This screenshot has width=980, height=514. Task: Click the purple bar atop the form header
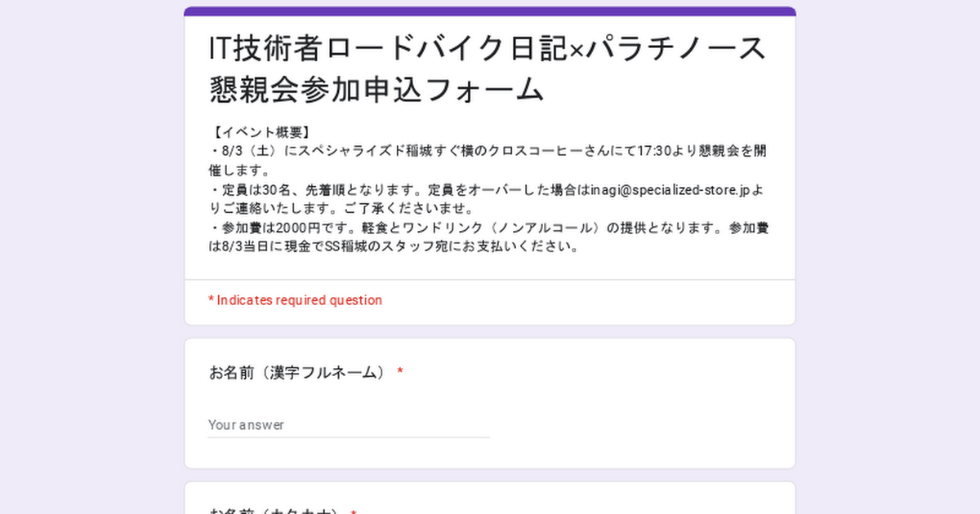click(x=490, y=11)
